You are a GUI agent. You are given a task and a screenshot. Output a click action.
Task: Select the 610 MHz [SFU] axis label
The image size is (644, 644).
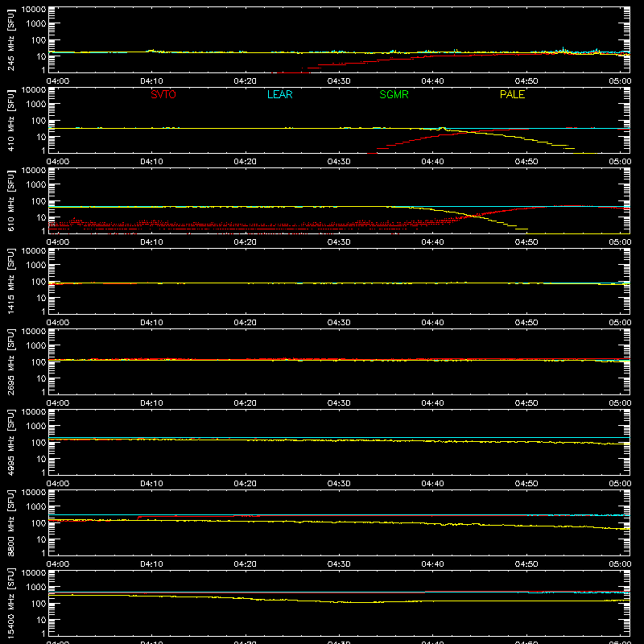(10, 200)
